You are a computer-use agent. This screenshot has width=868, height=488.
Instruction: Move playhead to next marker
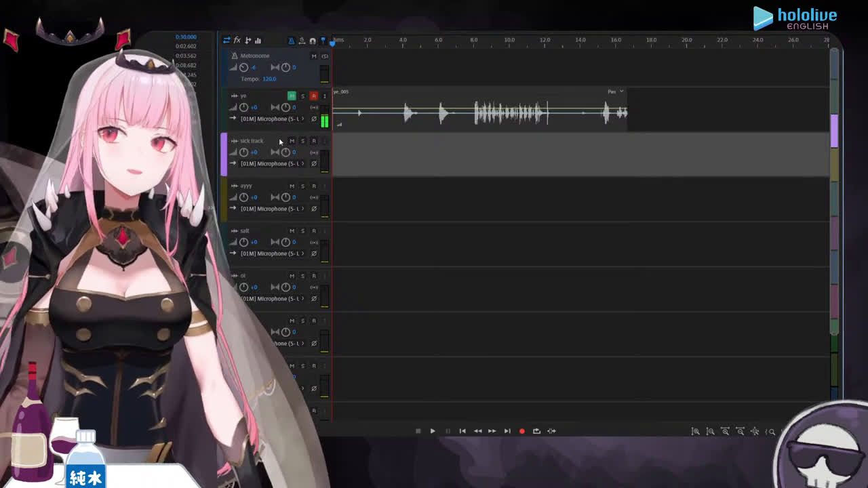(x=507, y=431)
